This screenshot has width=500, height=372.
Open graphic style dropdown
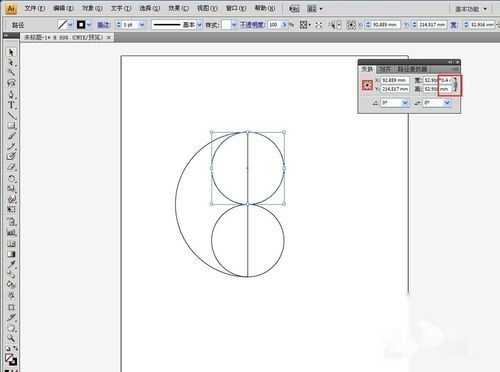[x=234, y=25]
